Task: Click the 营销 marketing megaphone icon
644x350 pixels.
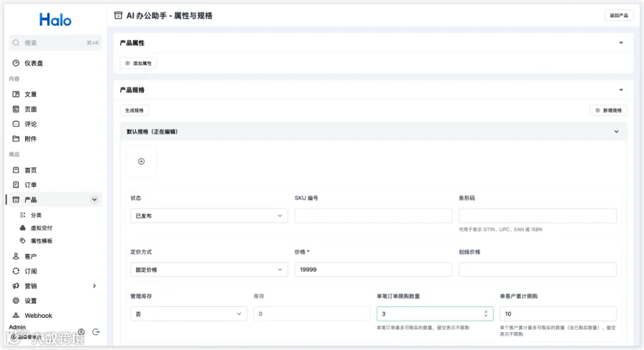Action: (x=16, y=286)
